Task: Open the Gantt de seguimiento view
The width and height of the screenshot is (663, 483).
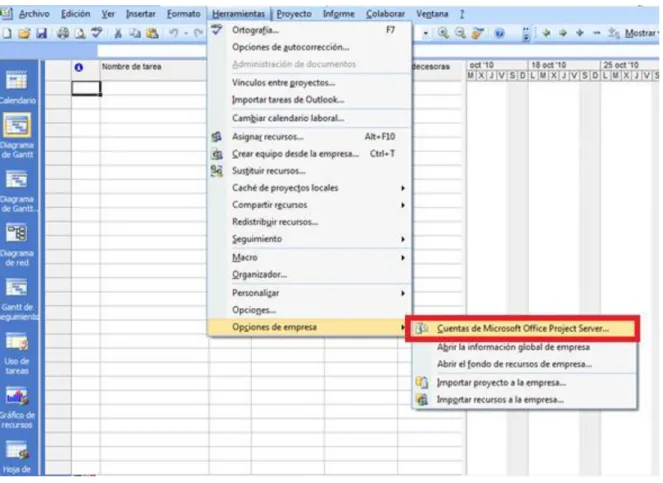Action: 18,299
